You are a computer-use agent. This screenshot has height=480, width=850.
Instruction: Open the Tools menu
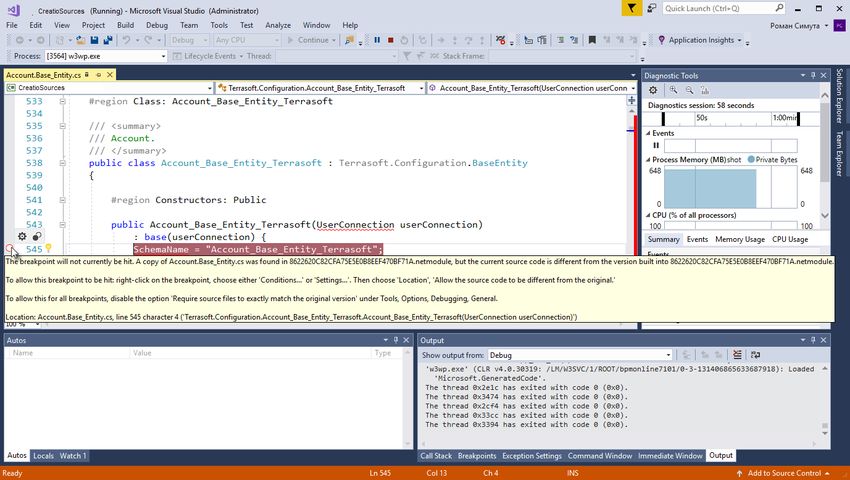coord(219,25)
